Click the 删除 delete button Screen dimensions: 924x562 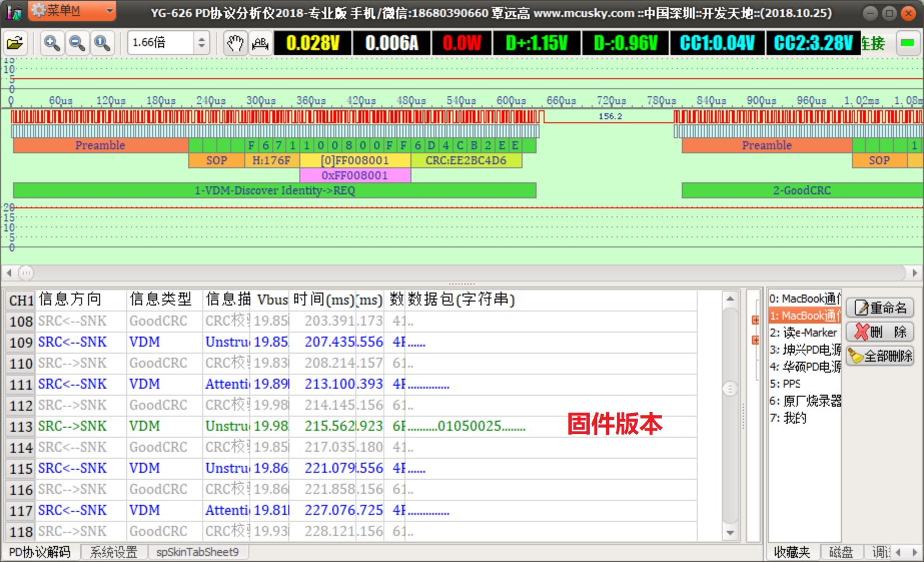click(880, 332)
